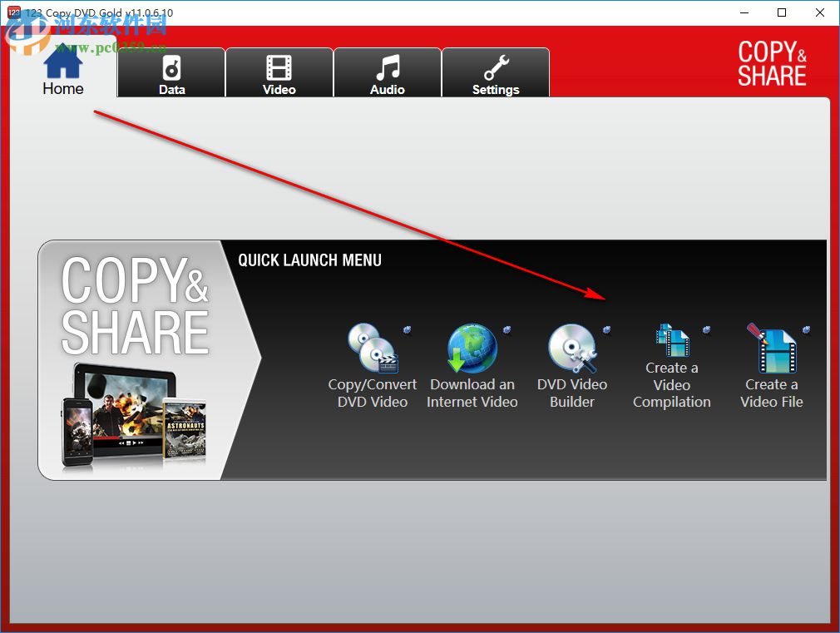
Task: Click the "Copy/Convert DVD Video" label
Action: click(x=373, y=393)
